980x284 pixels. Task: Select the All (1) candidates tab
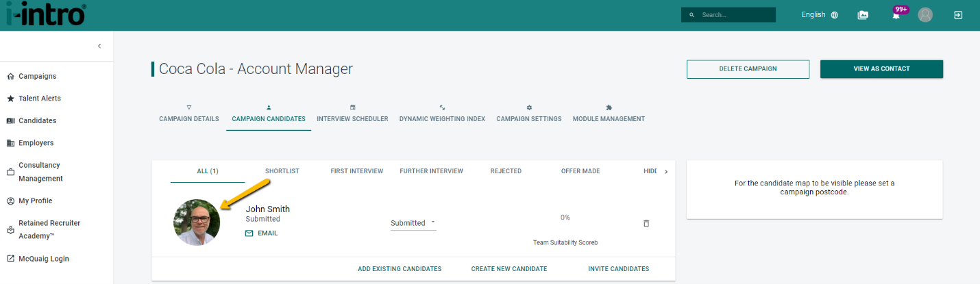(208, 171)
